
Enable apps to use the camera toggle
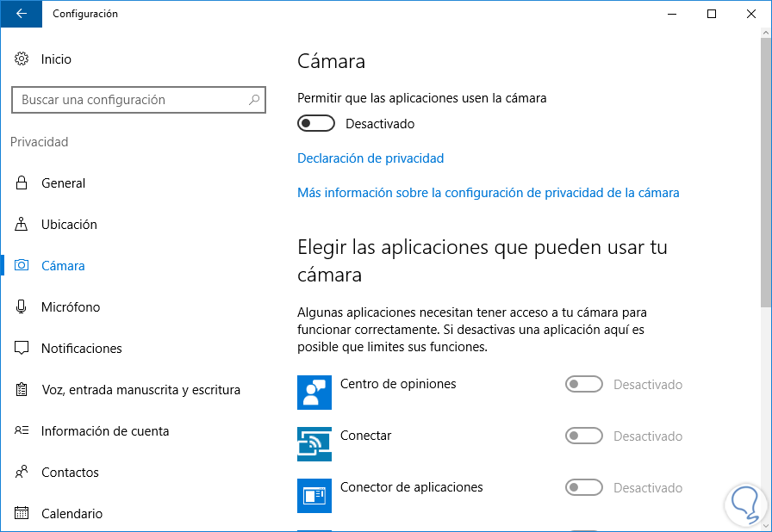(x=316, y=124)
